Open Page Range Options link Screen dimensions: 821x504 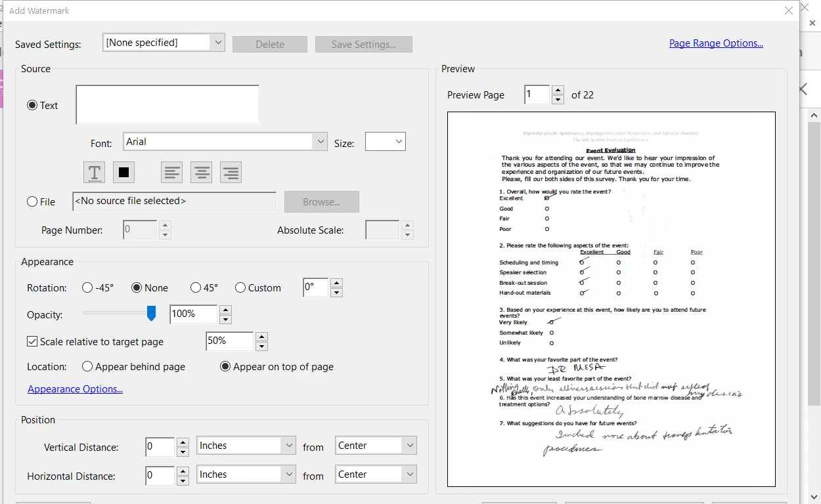coord(716,43)
